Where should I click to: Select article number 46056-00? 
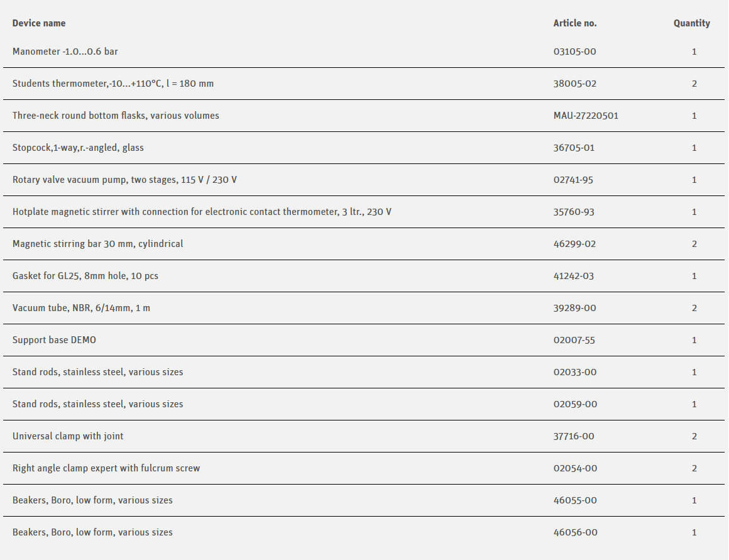(x=575, y=532)
